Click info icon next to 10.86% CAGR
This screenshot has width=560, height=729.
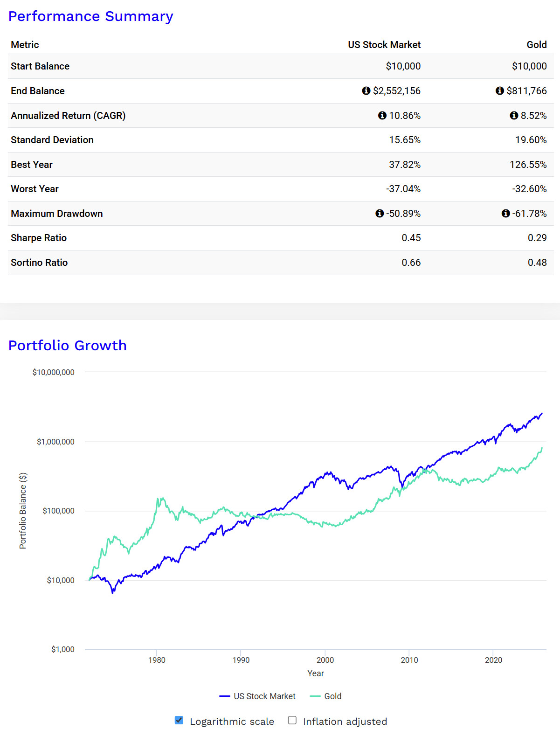pos(382,115)
